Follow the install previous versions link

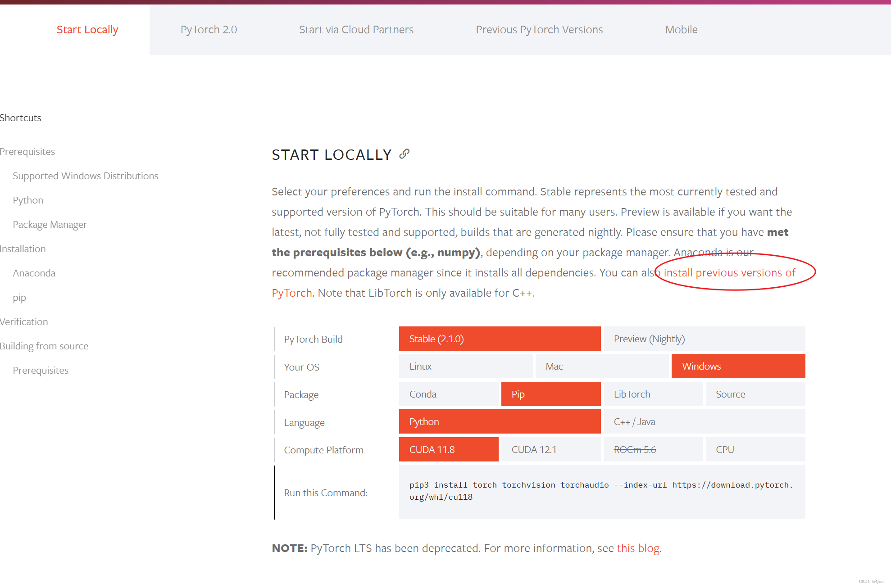(729, 272)
